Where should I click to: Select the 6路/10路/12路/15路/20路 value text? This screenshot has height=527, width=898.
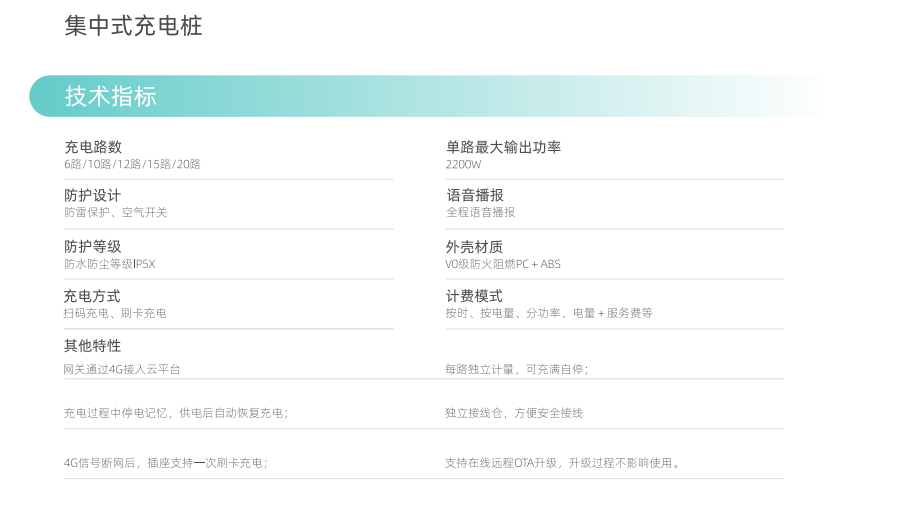(x=132, y=164)
